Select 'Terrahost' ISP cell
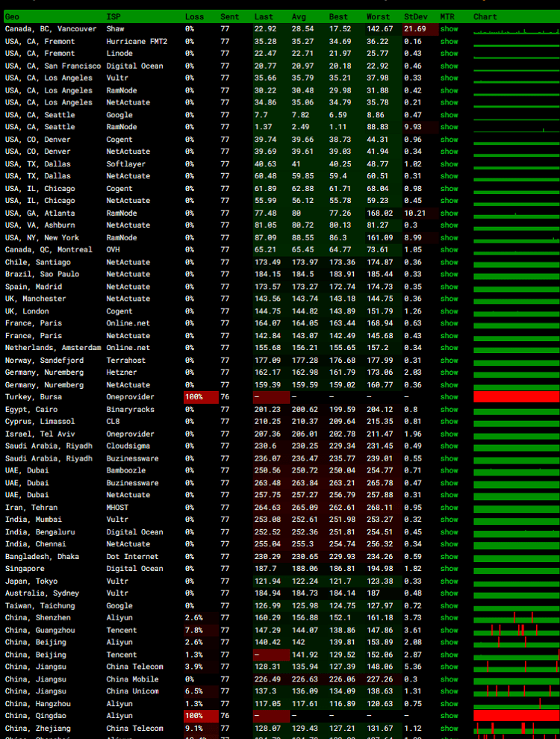Screen dimensions: 560x739 tap(126, 360)
